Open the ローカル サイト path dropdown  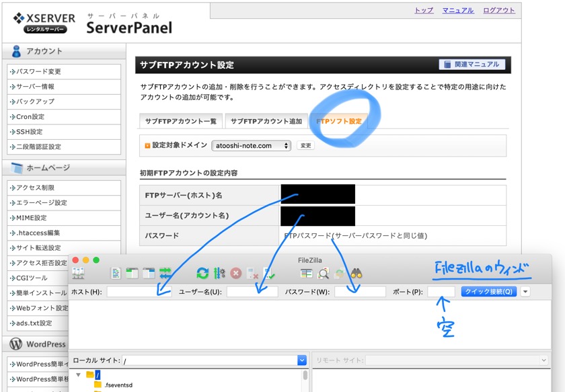tap(301, 360)
